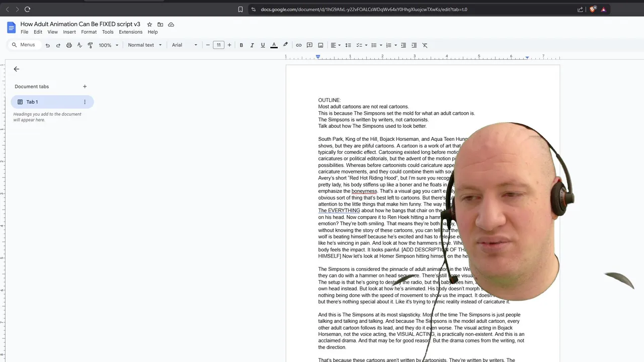
Task: Edit the font size field
Action: tap(218, 45)
